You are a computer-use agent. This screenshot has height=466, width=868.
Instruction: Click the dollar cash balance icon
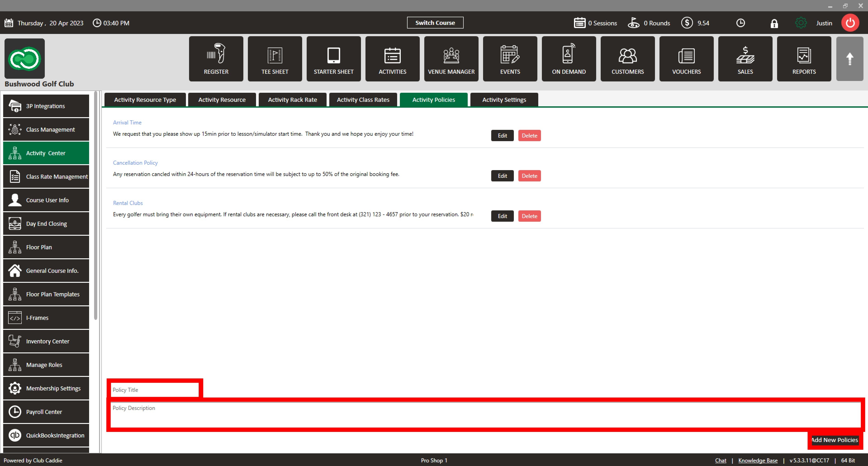click(687, 23)
